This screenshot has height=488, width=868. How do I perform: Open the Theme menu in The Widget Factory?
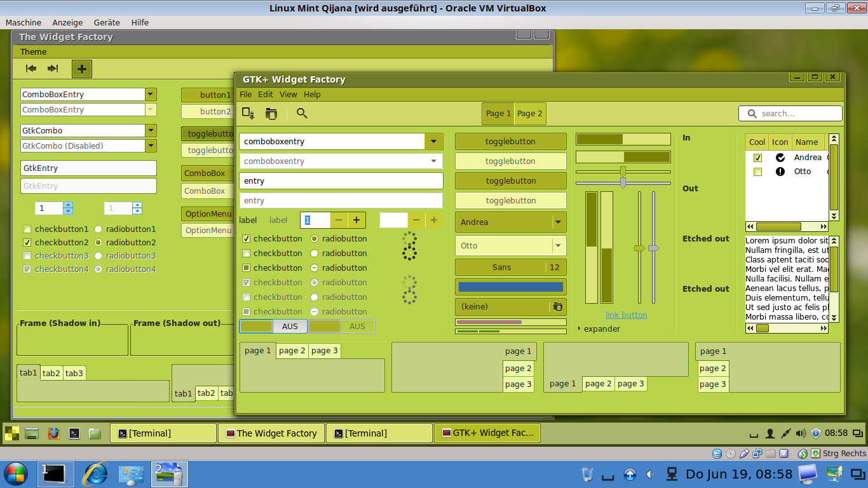[x=33, y=51]
